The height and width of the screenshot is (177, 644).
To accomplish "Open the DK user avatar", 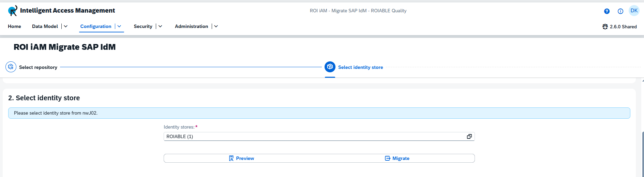I will click(x=634, y=11).
